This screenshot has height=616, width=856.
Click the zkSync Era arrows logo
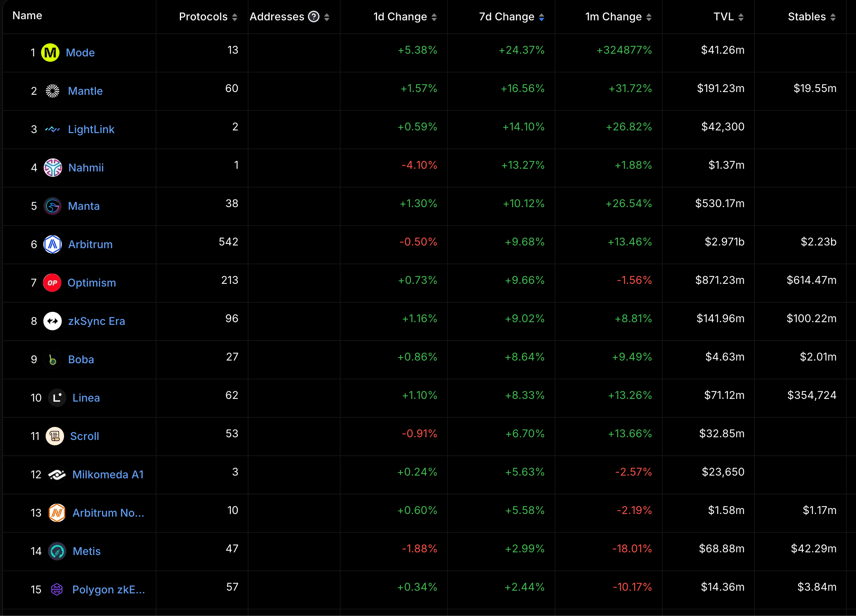53,321
